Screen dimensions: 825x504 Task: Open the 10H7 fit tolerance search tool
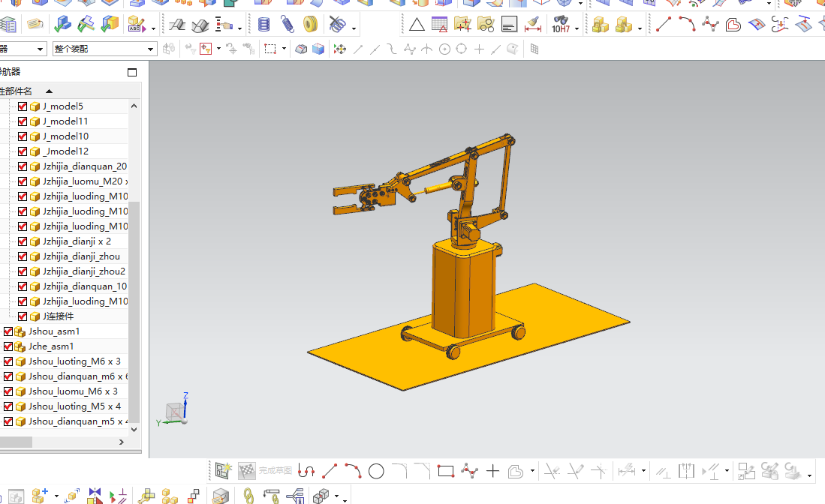pyautogui.click(x=561, y=24)
